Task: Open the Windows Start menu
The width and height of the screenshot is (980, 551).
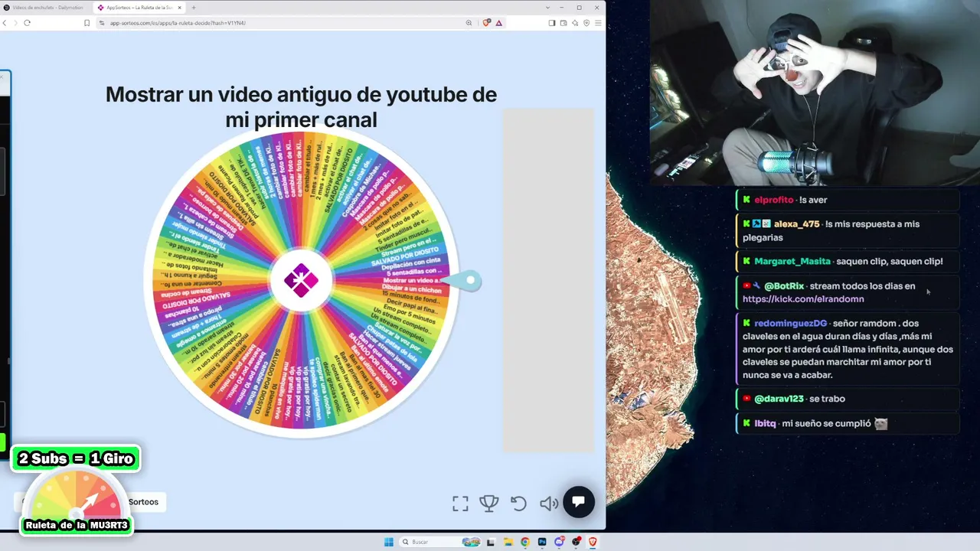Action: pyautogui.click(x=389, y=542)
